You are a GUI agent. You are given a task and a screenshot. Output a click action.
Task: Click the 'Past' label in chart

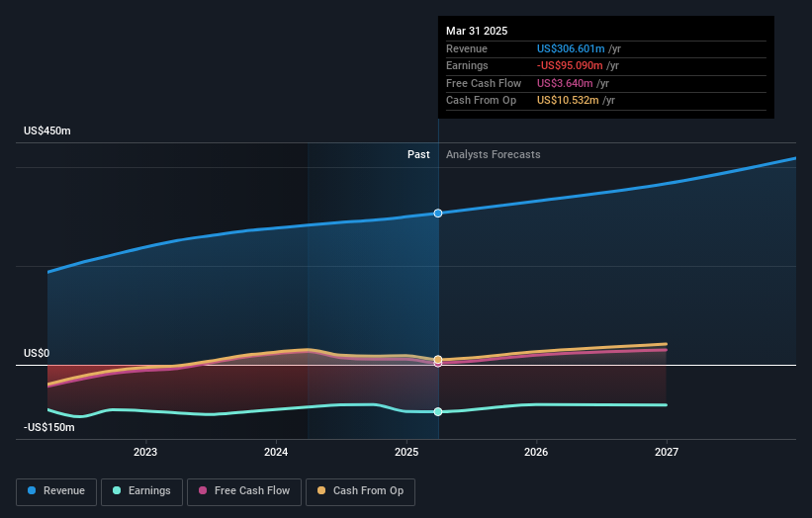tap(418, 155)
